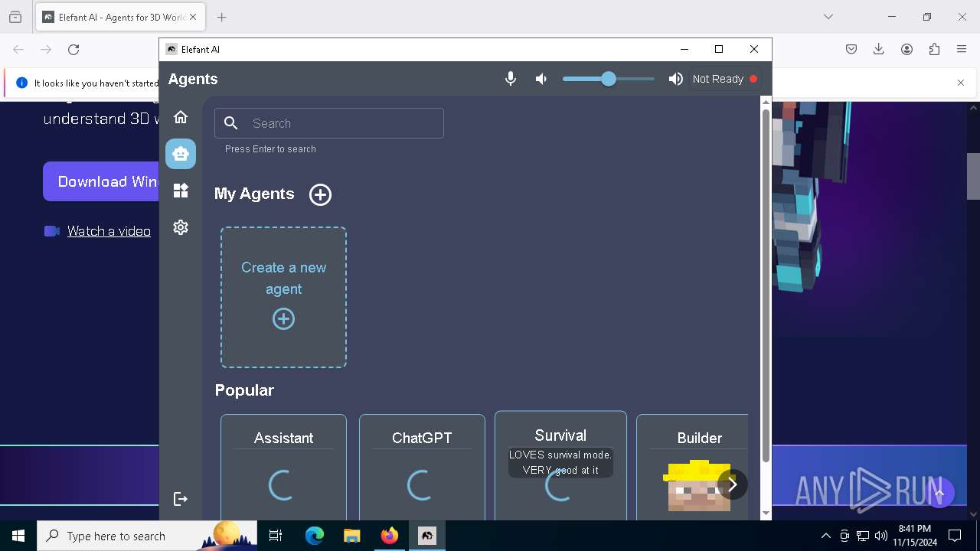
Task: Open Firefox application menu
Action: click(962, 49)
